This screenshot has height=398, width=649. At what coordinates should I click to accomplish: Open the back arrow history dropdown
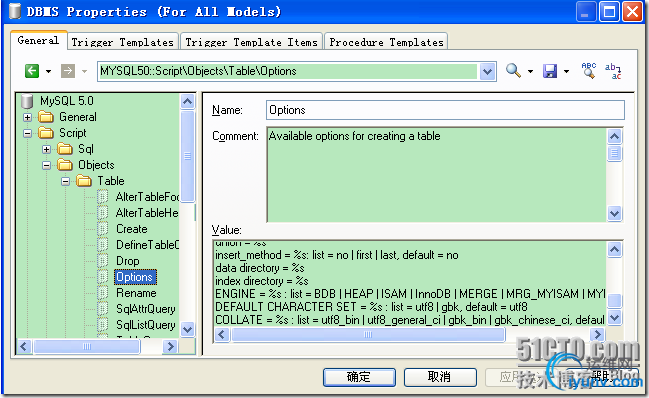coord(48,71)
